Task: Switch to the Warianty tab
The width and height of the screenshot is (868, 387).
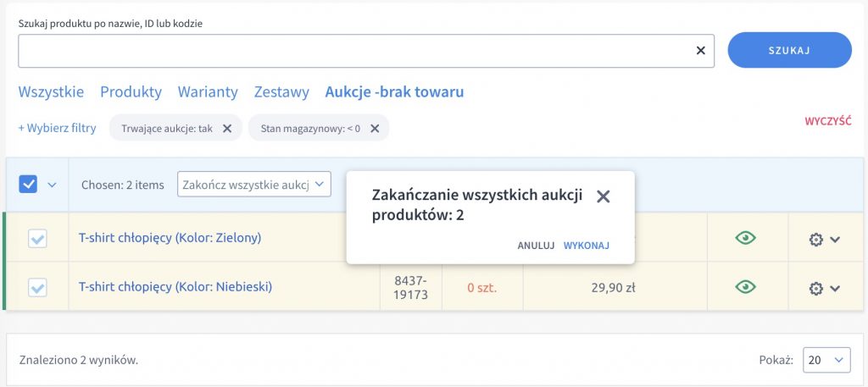Action: pos(208,91)
